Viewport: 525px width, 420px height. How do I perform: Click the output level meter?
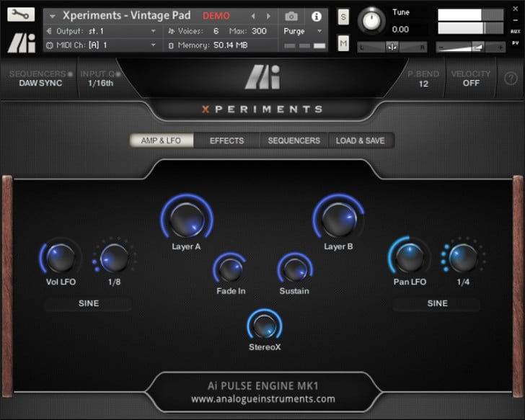click(x=471, y=22)
